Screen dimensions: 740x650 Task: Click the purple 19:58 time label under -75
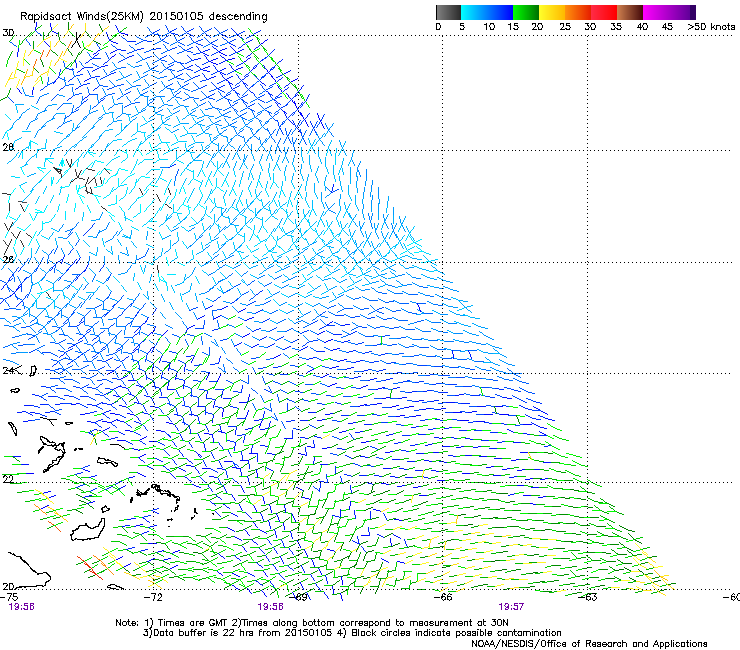pyautogui.click(x=21, y=607)
